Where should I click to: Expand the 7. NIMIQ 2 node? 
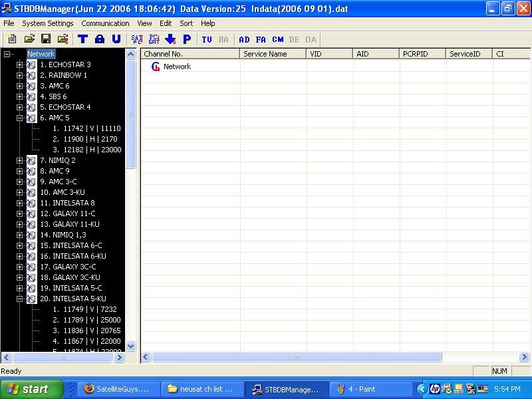pyautogui.click(x=20, y=160)
